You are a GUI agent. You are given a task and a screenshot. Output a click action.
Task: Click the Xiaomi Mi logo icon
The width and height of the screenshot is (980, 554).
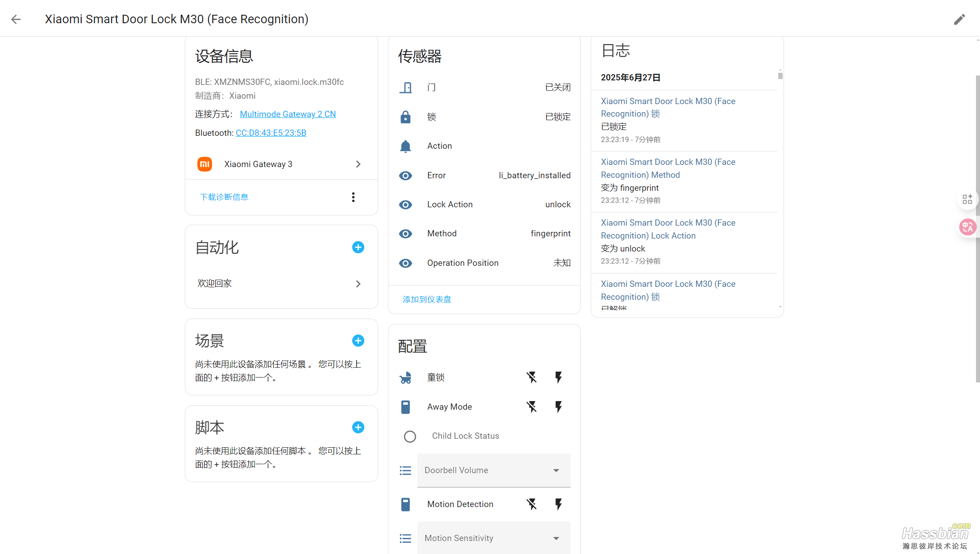204,164
